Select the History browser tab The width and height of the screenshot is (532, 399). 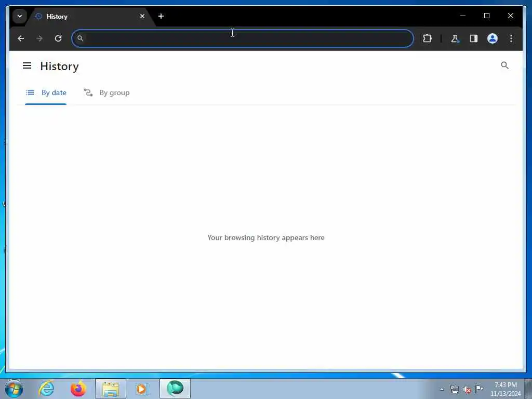[x=90, y=16]
